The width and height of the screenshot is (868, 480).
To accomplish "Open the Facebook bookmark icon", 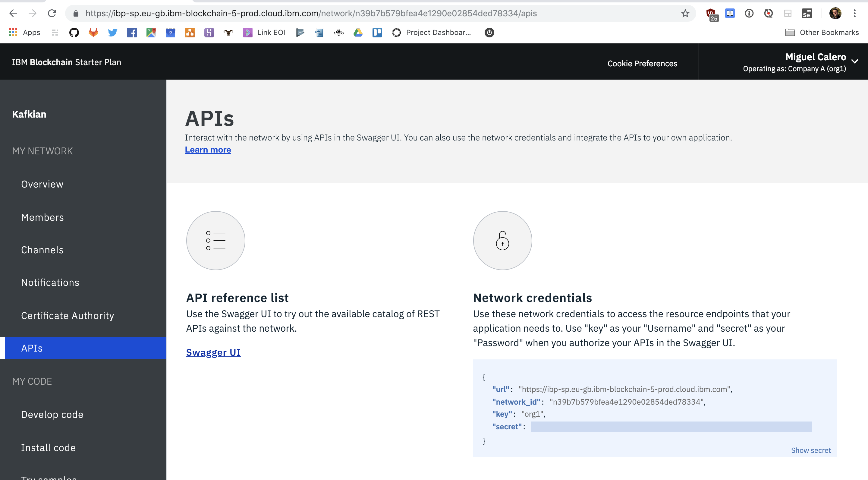I will (x=132, y=32).
